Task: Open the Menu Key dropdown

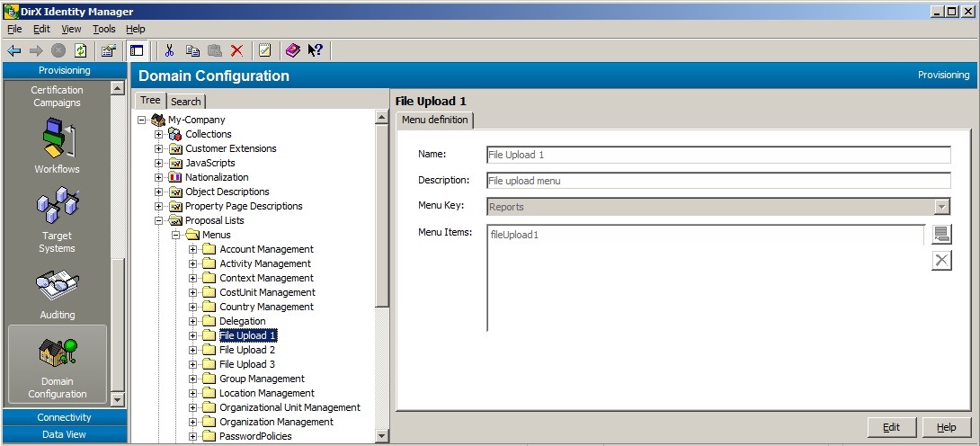Action: pos(941,207)
